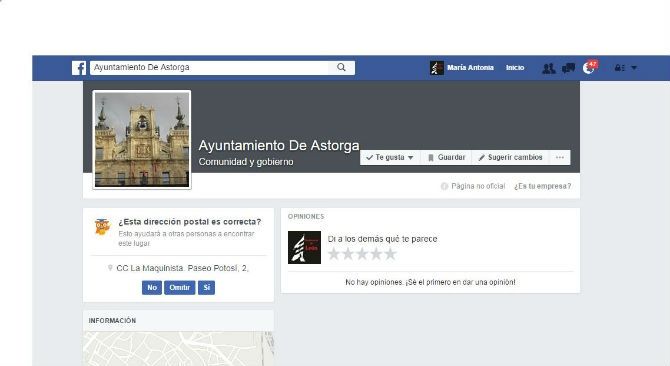Screen dimensions: 670x366
Task: Click Comunidad y gobierno category text
Action: tap(246, 162)
